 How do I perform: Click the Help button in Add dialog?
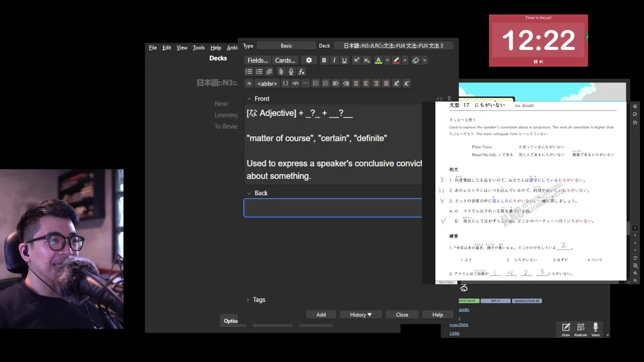(x=438, y=315)
